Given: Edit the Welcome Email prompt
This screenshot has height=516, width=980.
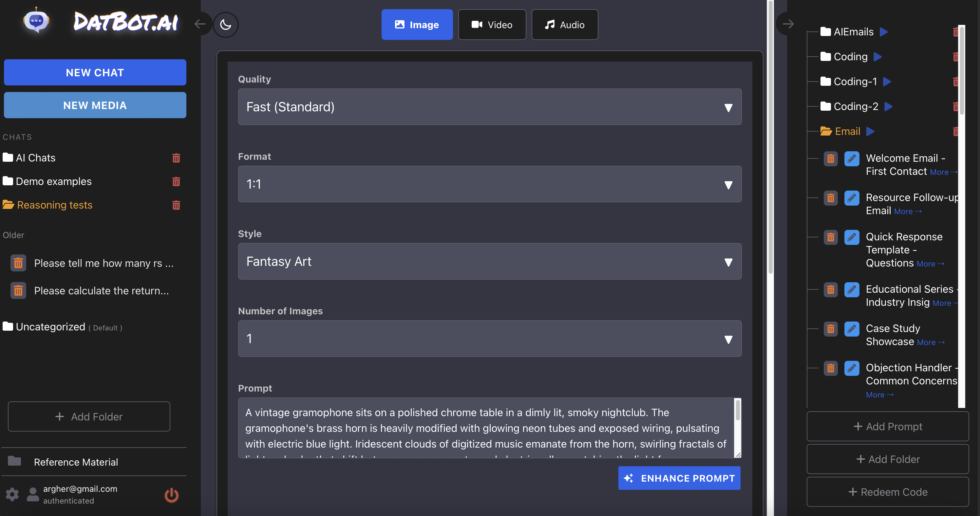Looking at the screenshot, I should tap(851, 158).
